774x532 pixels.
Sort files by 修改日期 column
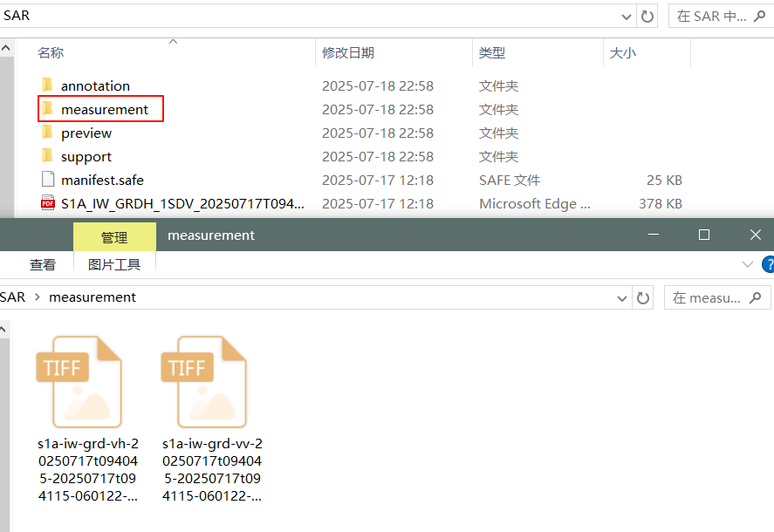coord(349,52)
